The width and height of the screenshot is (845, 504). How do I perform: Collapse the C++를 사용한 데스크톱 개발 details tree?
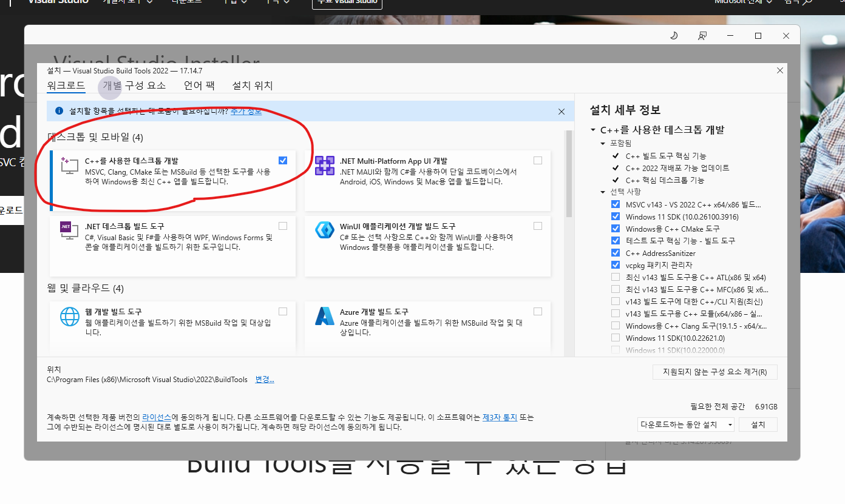tap(592, 130)
